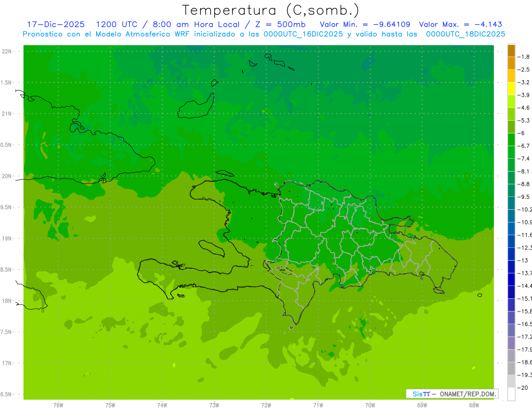The width and height of the screenshot is (532, 411).
Task: Click the "-3.9" colorbar label
Action: (524, 95)
